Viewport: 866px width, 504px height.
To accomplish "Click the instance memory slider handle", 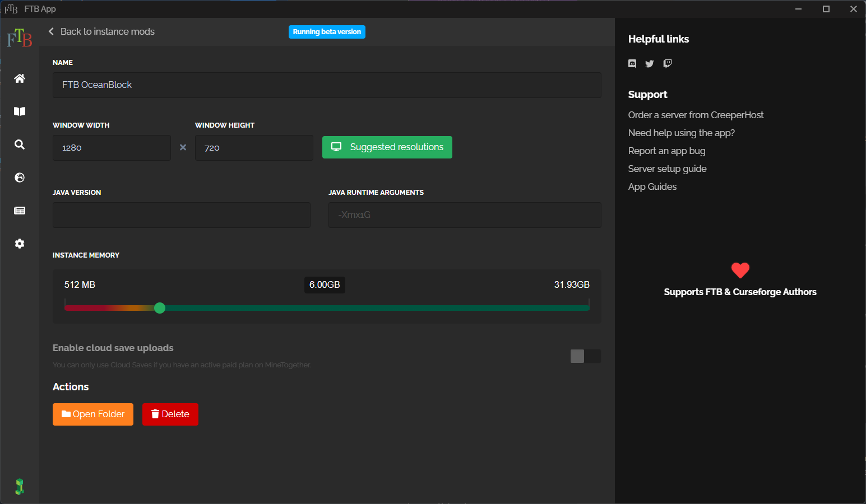I will tap(160, 308).
